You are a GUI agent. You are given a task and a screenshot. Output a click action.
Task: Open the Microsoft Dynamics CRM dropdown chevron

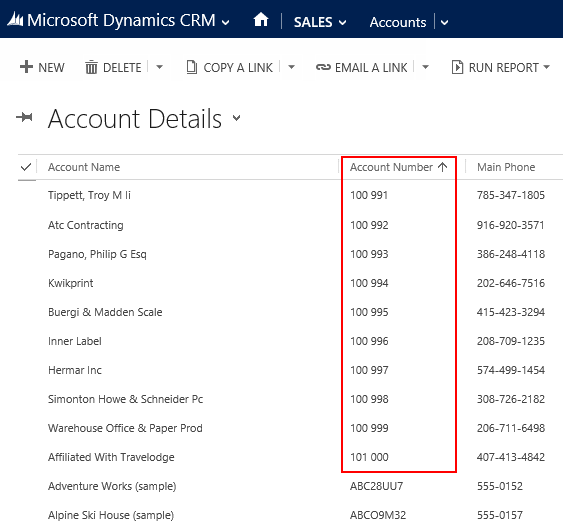pos(225,23)
